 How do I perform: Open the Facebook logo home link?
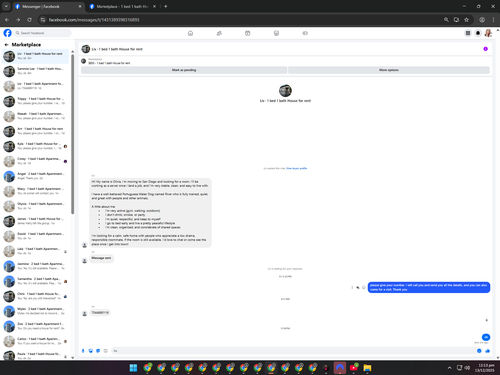7,33
